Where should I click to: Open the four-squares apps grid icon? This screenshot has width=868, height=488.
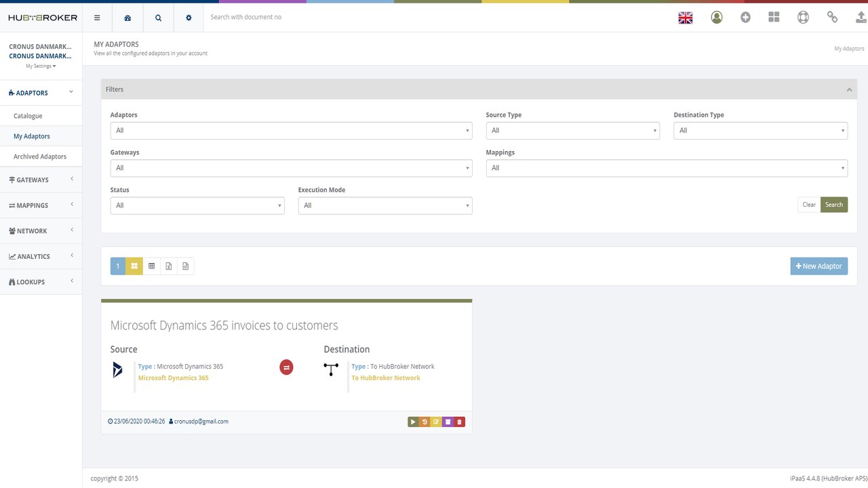[774, 17]
